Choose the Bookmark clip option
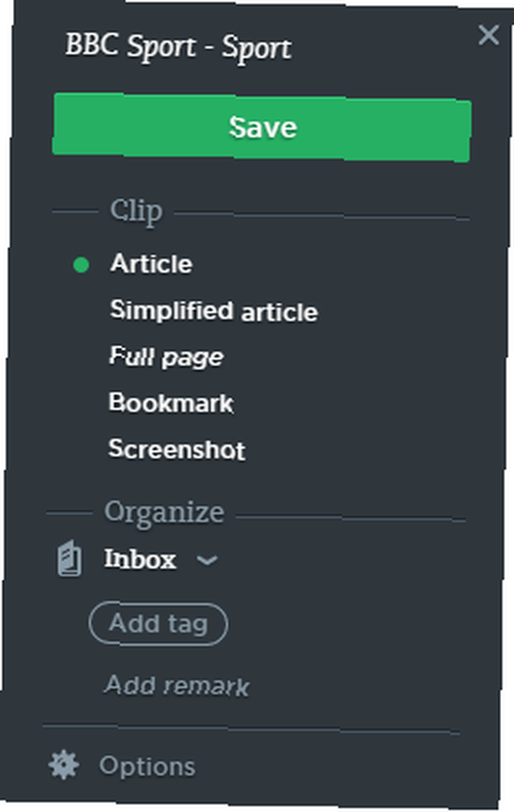514x812 pixels. [171, 403]
